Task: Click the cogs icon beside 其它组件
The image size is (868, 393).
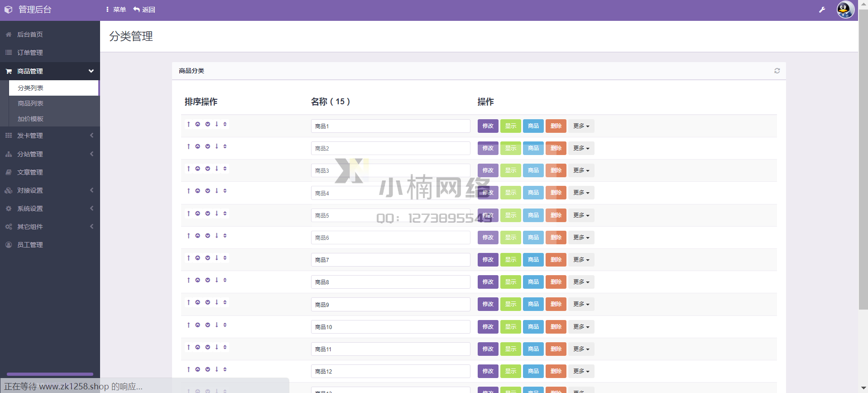Action: (9, 227)
